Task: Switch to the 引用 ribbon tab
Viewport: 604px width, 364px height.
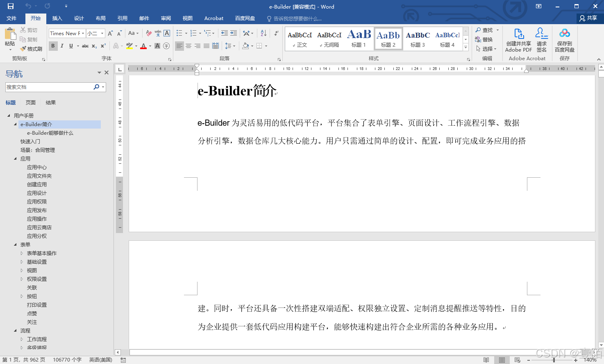Action: click(x=122, y=18)
